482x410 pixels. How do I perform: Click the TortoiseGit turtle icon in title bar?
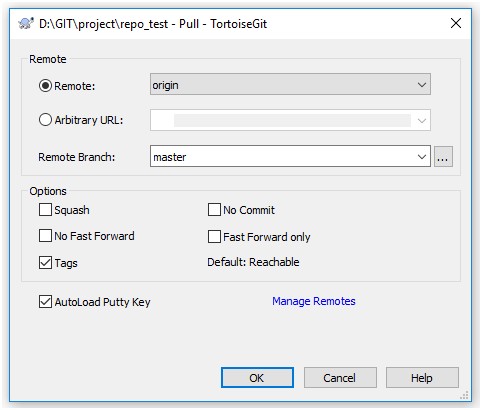coord(26,24)
